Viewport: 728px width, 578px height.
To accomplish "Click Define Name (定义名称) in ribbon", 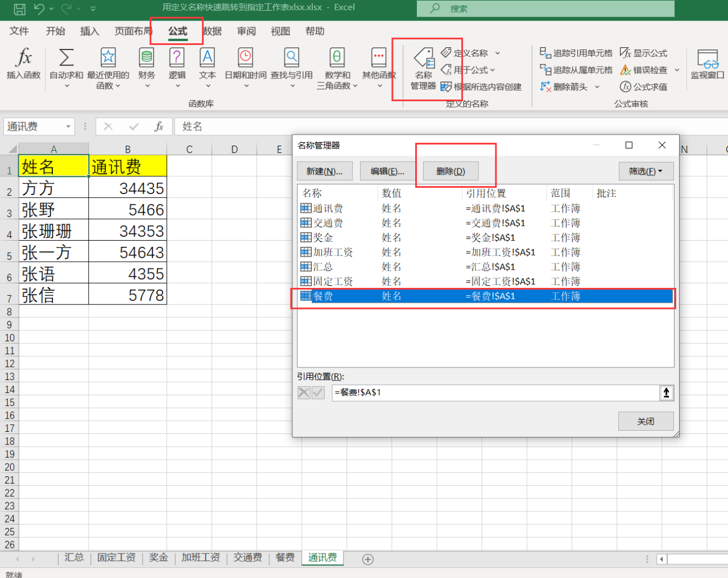I will [x=465, y=53].
